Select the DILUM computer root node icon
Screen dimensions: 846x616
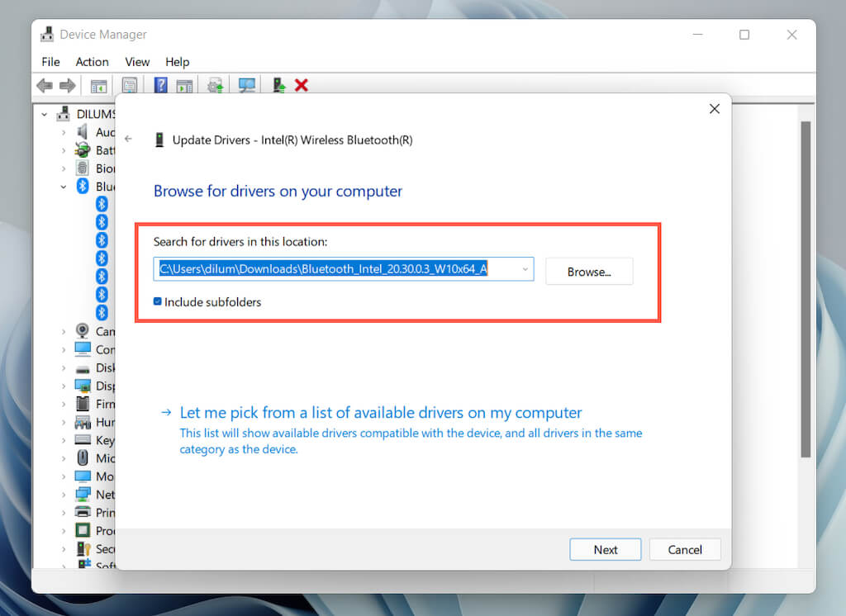point(64,114)
